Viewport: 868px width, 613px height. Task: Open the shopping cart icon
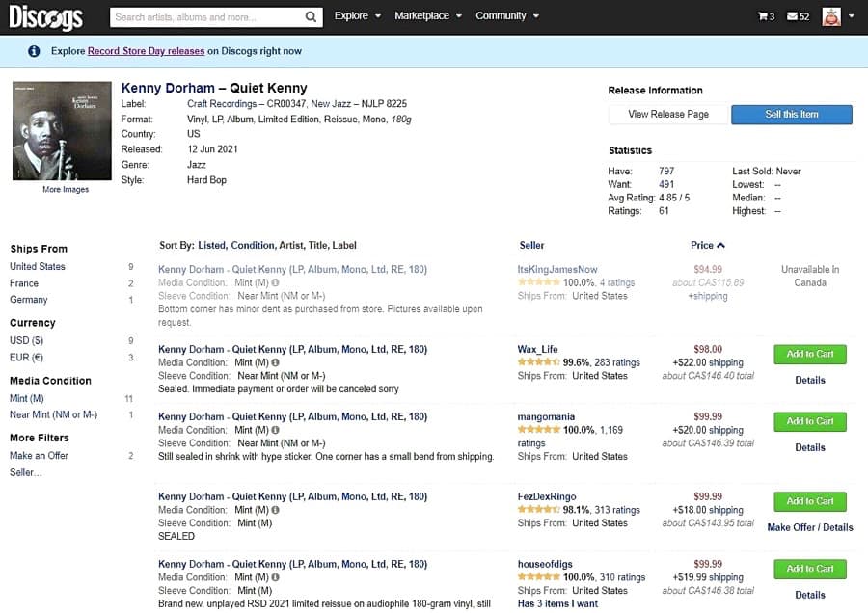coord(766,16)
